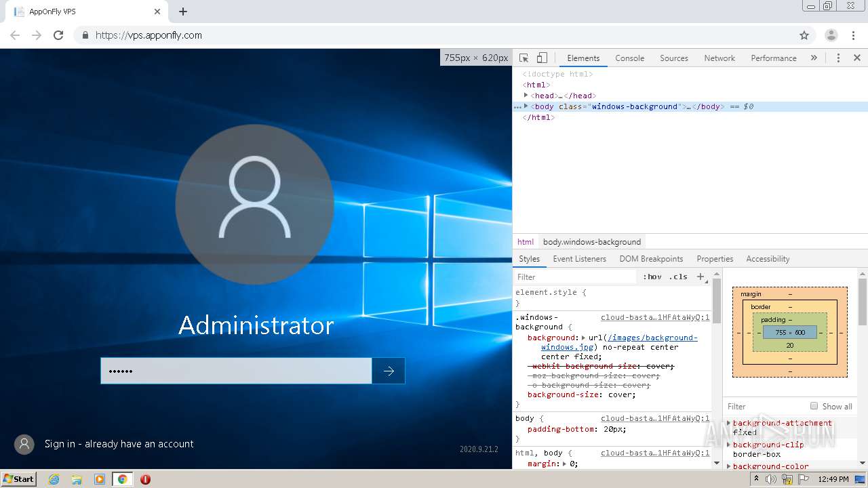Expand the head element node
Screen dimensions: 868x488
526,96
